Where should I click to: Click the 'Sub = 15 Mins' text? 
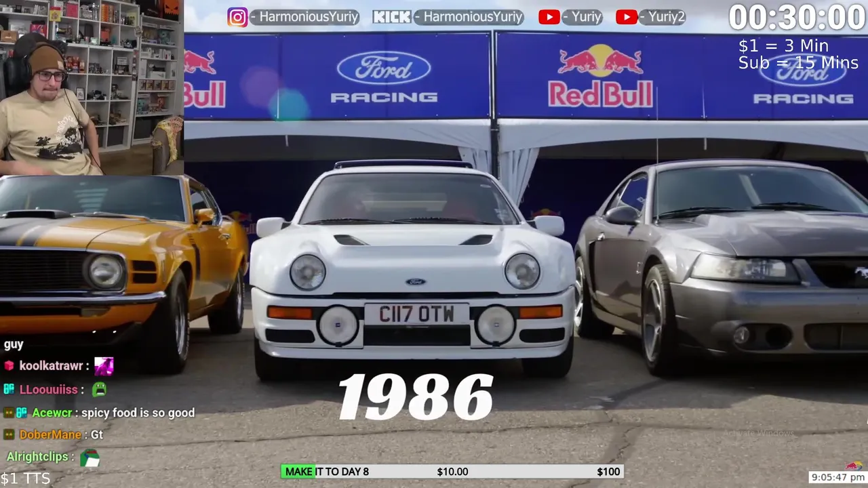(798, 62)
